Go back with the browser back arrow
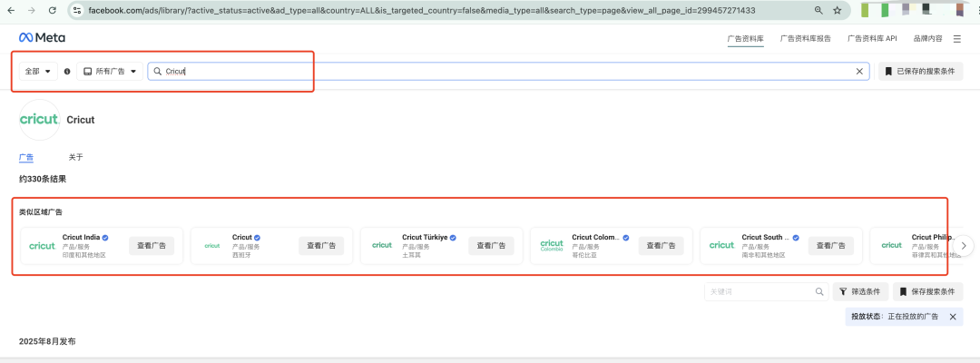The image size is (980, 363). (x=11, y=11)
